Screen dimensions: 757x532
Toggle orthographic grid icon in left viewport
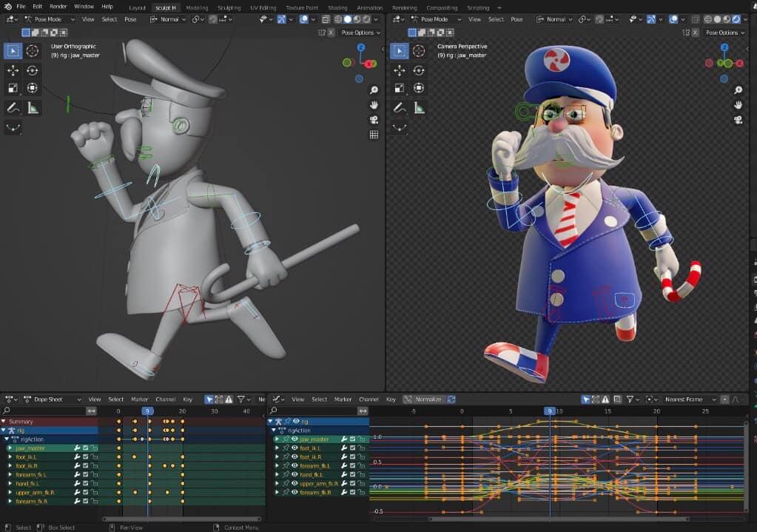pos(374,135)
